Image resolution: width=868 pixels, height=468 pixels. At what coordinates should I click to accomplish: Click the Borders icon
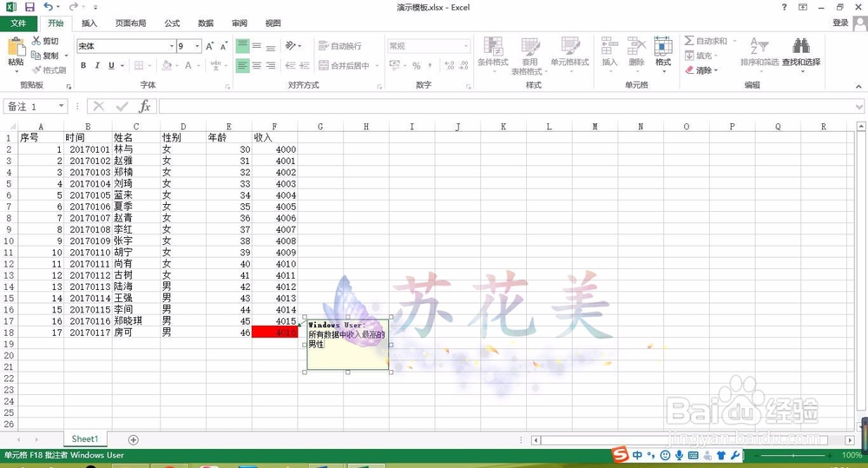click(x=139, y=65)
